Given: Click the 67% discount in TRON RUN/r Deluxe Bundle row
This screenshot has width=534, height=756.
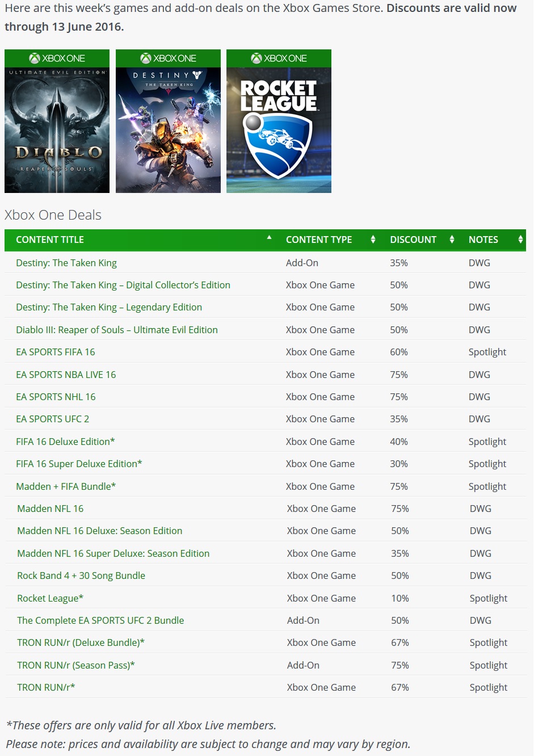Looking at the screenshot, I should [400, 642].
